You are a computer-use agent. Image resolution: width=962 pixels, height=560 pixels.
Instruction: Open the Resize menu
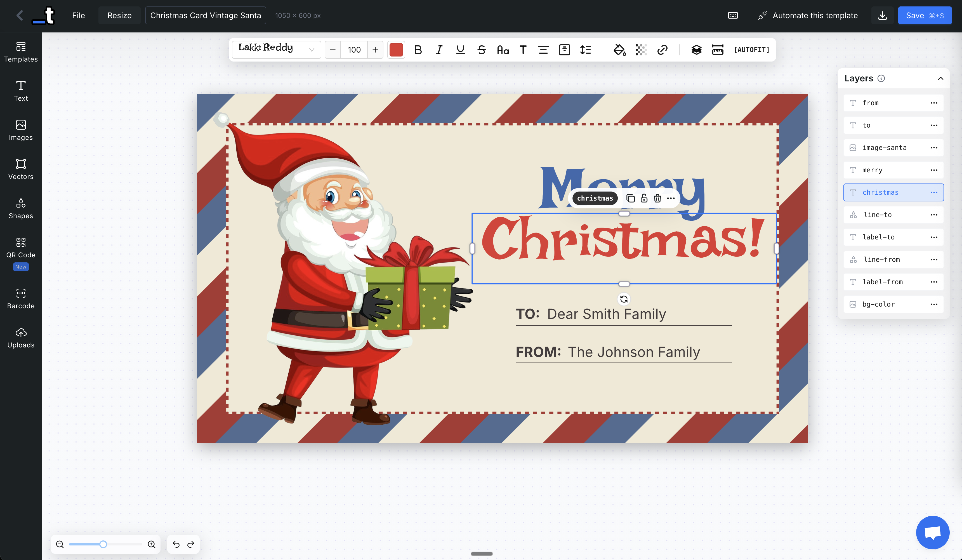click(x=119, y=16)
